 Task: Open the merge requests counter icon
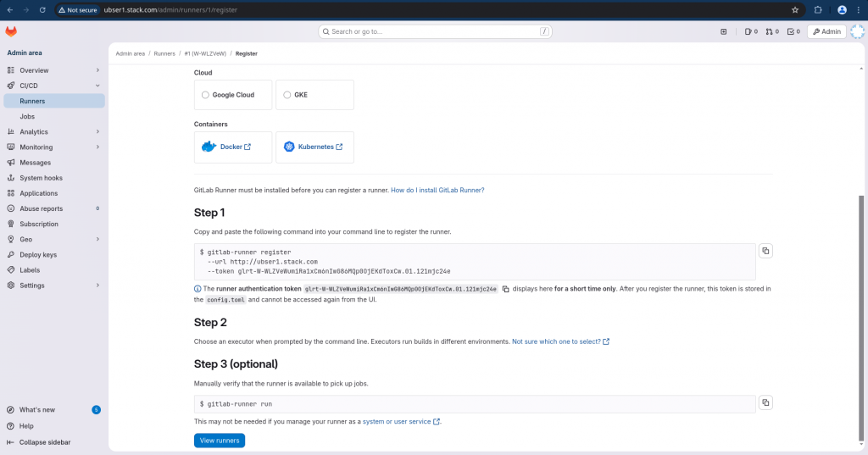point(771,31)
